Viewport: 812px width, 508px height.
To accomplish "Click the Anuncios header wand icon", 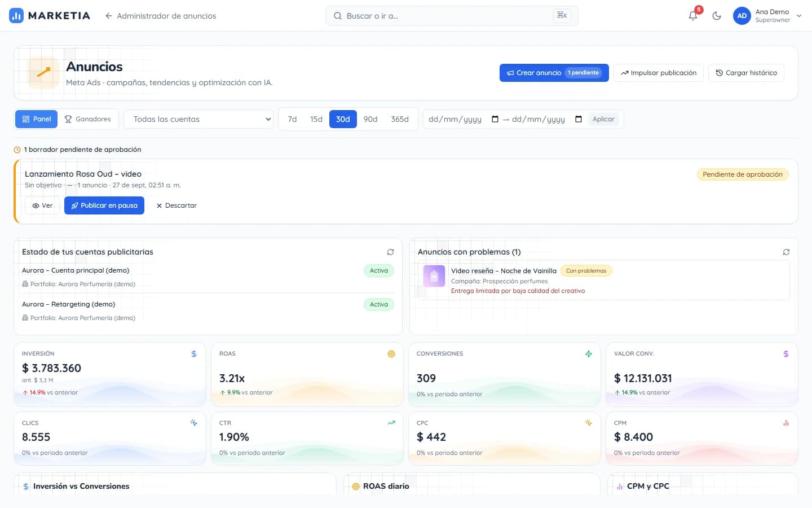I will (44, 72).
